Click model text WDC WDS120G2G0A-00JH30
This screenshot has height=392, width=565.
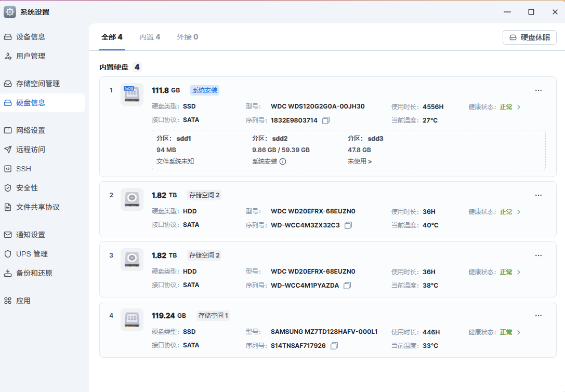[x=318, y=106]
